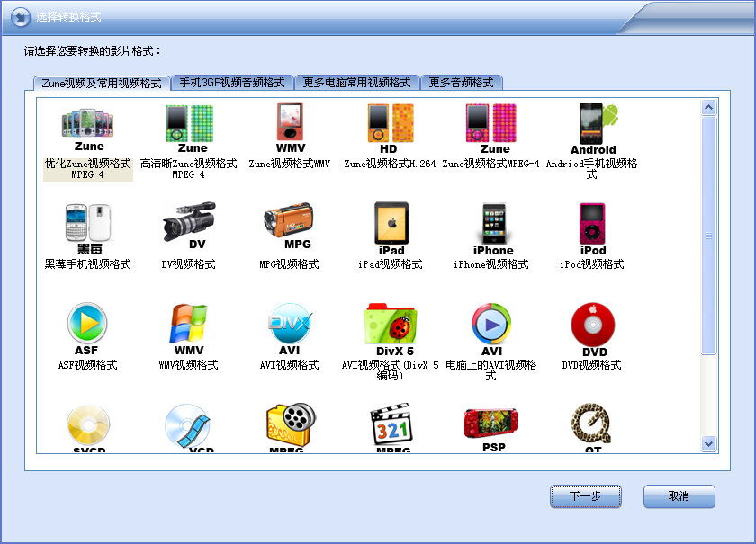
Task: Click the format list scroll up arrow
Action: [x=709, y=107]
